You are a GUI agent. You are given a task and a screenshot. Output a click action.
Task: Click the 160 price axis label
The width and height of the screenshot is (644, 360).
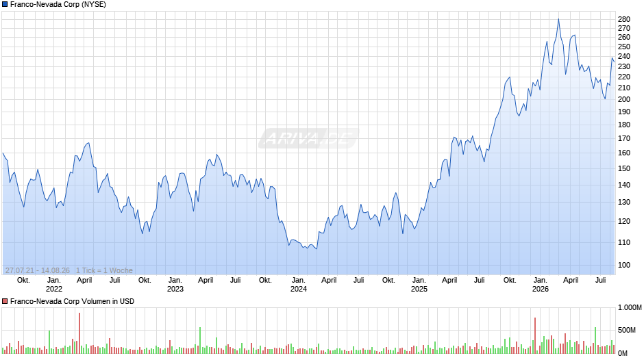(x=624, y=153)
